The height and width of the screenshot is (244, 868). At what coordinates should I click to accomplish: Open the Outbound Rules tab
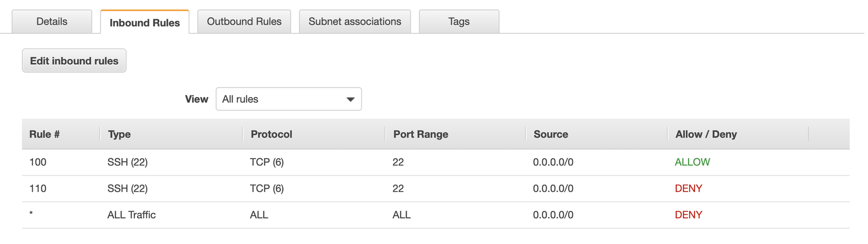[244, 22]
